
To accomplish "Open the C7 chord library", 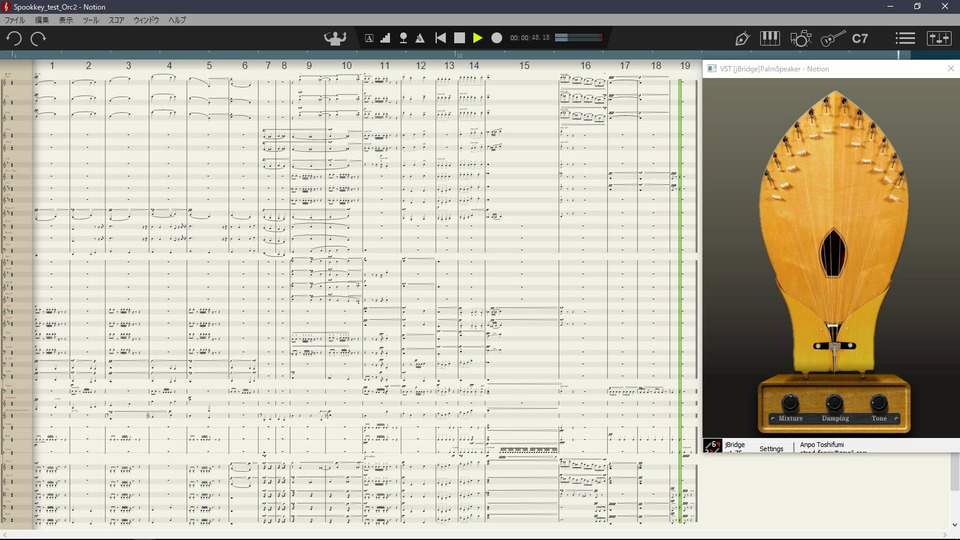I will point(860,38).
